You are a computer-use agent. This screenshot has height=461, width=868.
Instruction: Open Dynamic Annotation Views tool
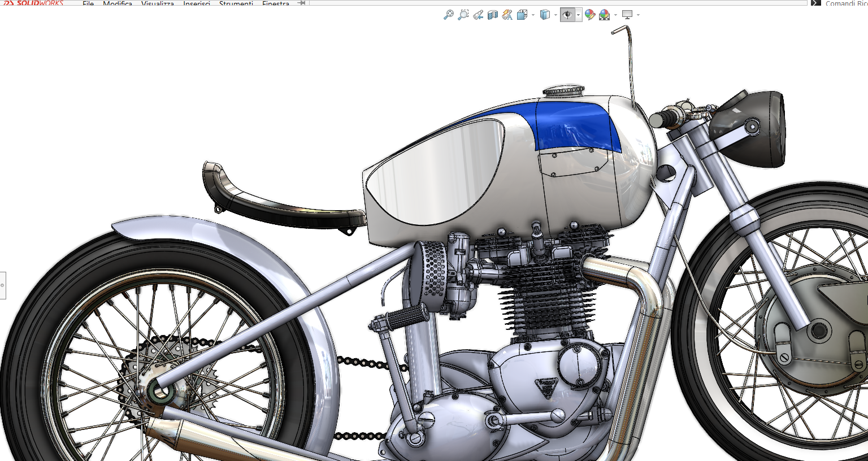tap(507, 15)
